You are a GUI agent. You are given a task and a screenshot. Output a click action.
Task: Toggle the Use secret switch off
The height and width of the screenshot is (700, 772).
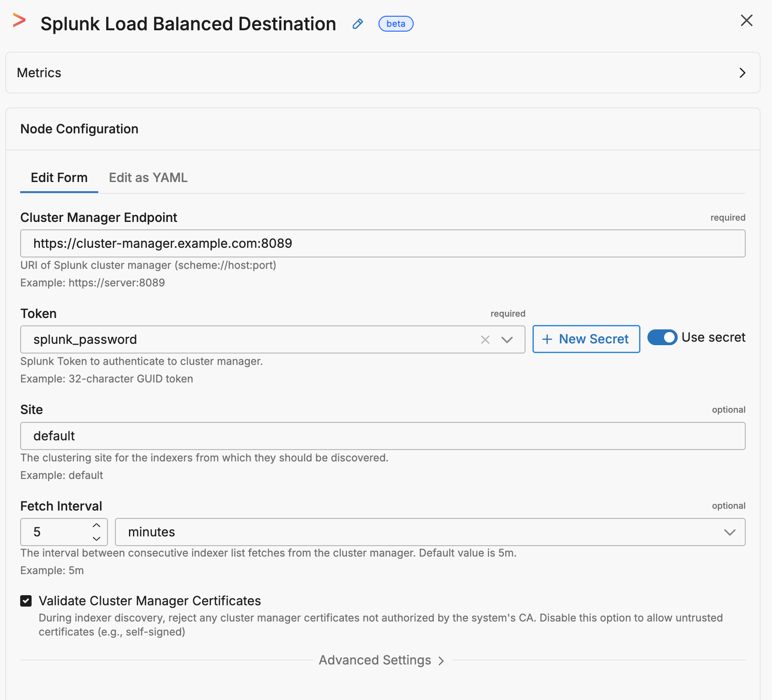(x=662, y=337)
